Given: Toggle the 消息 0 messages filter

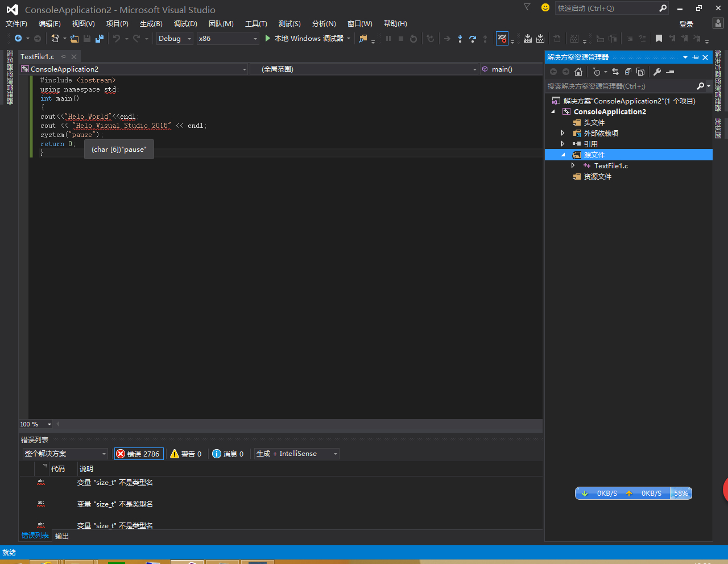Looking at the screenshot, I should pos(228,454).
